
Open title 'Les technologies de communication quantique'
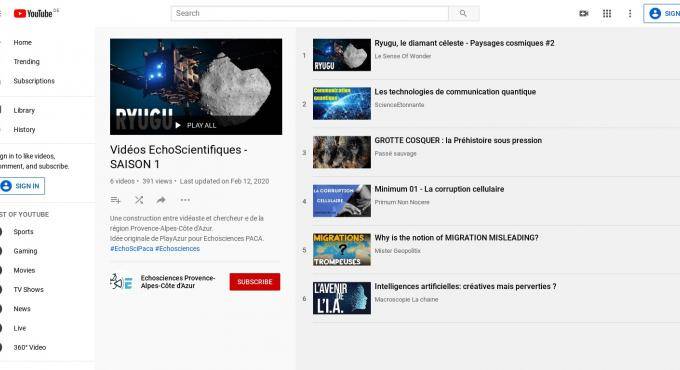(455, 92)
